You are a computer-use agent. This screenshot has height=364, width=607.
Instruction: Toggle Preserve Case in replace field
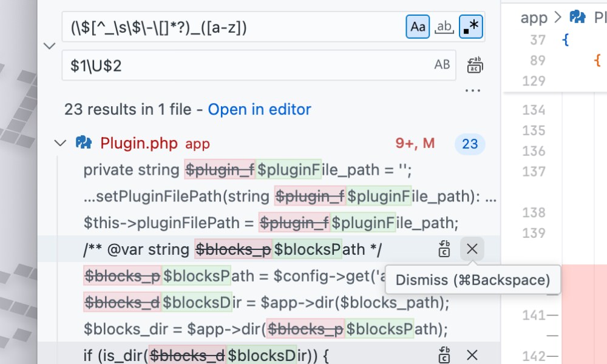[442, 65]
